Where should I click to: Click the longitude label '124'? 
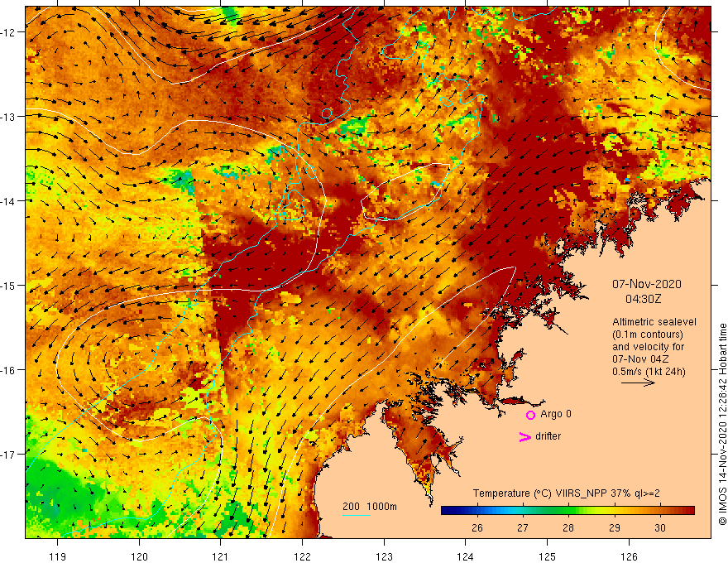(466, 556)
